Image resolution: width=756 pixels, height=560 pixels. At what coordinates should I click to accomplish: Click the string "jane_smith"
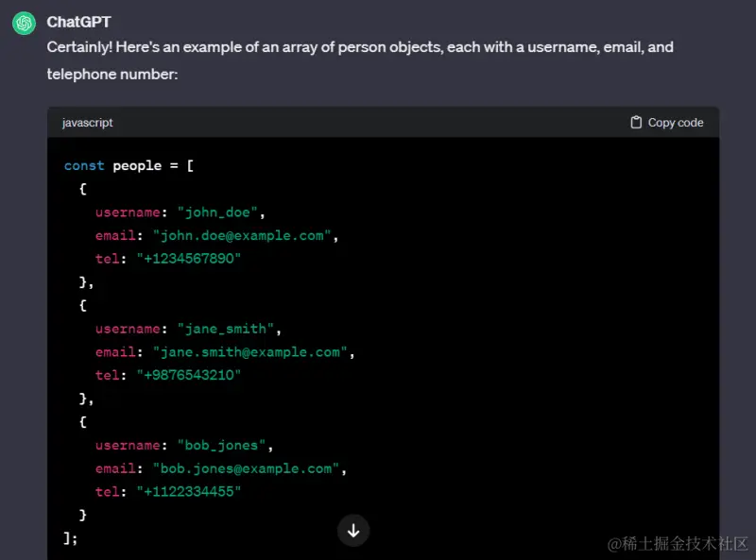pyautogui.click(x=226, y=330)
